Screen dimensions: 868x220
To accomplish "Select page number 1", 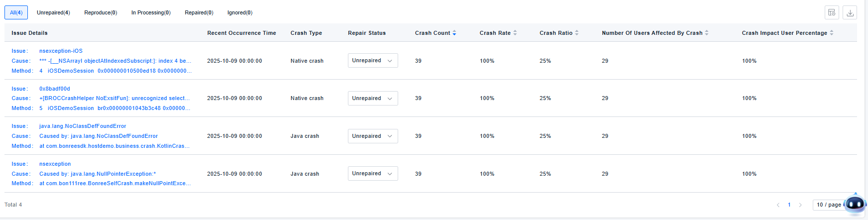I will click(x=789, y=205).
